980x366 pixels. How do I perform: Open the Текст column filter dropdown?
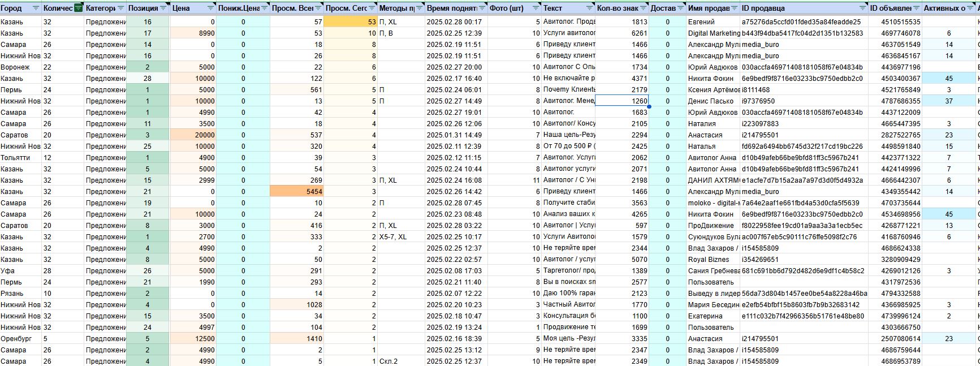click(589, 8)
